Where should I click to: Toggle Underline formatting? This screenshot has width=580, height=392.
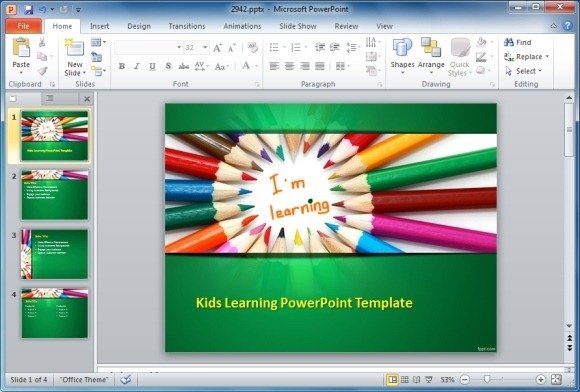point(152,67)
